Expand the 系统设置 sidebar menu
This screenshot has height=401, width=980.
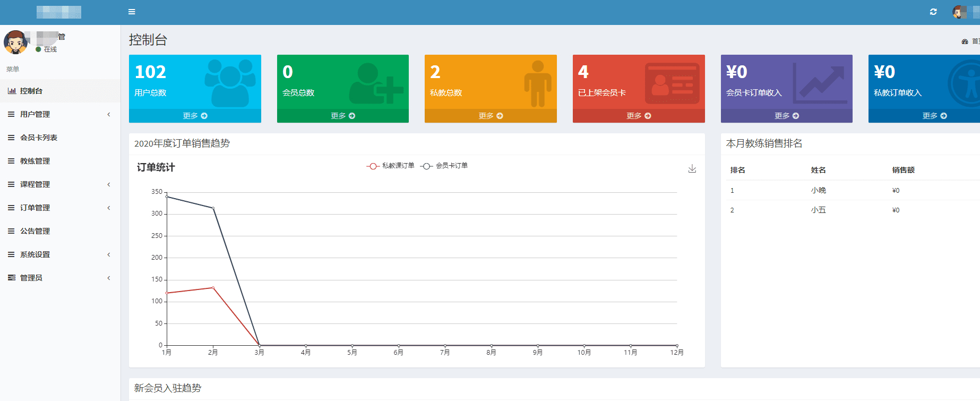pos(60,254)
